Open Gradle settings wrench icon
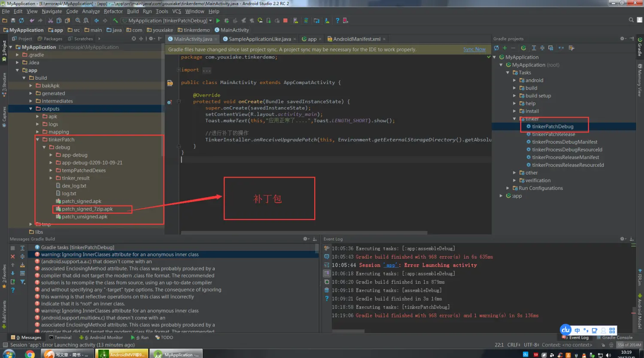The image size is (644, 358). tap(571, 48)
